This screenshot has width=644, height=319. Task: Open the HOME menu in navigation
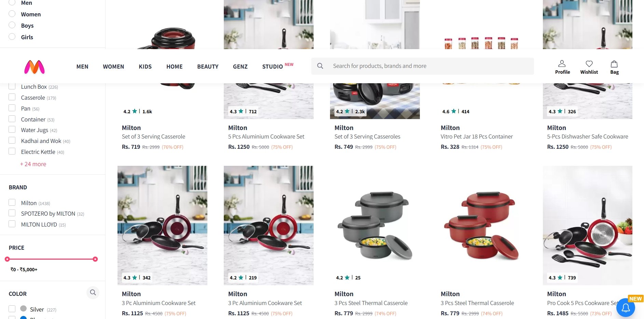pos(174,67)
